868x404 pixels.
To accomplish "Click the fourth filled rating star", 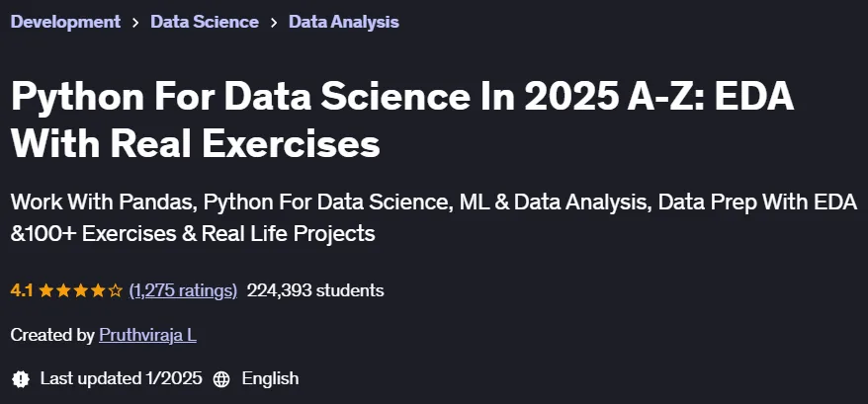I will pos(98,290).
